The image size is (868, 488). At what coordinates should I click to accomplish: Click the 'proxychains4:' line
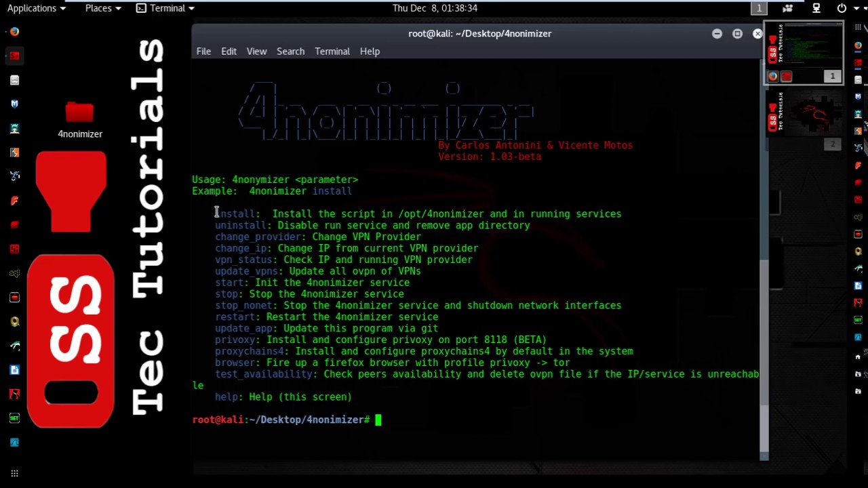coord(424,352)
